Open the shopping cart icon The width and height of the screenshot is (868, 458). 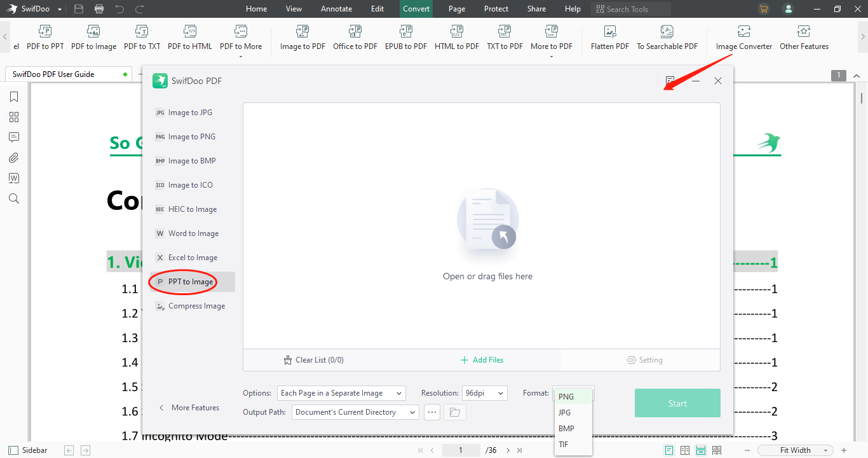(x=764, y=9)
